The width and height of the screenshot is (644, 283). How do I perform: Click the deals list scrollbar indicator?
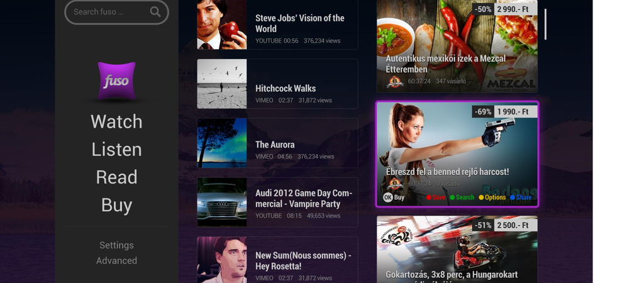[545, 25]
